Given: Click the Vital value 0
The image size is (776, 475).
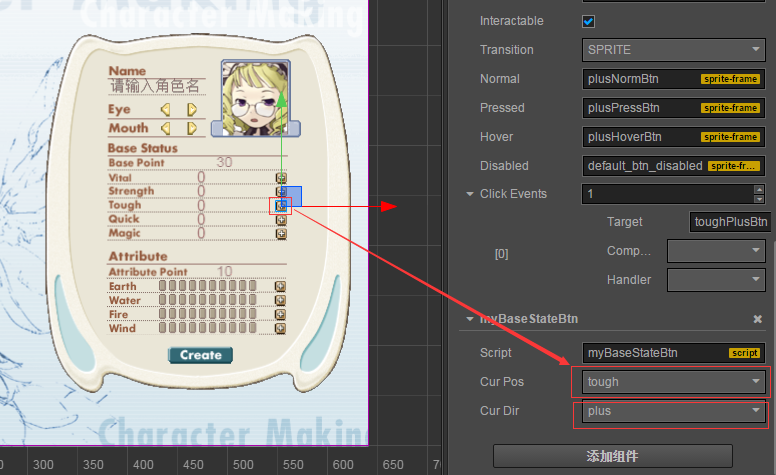Looking at the screenshot, I should coord(201,178).
